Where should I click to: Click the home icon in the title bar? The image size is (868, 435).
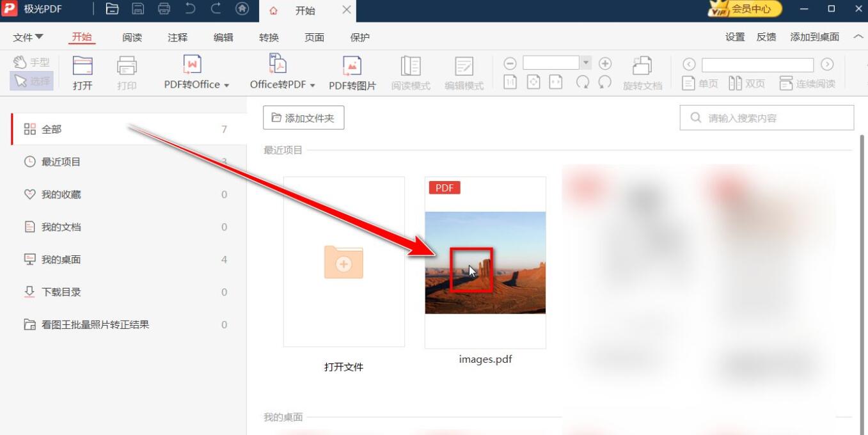[x=242, y=10]
